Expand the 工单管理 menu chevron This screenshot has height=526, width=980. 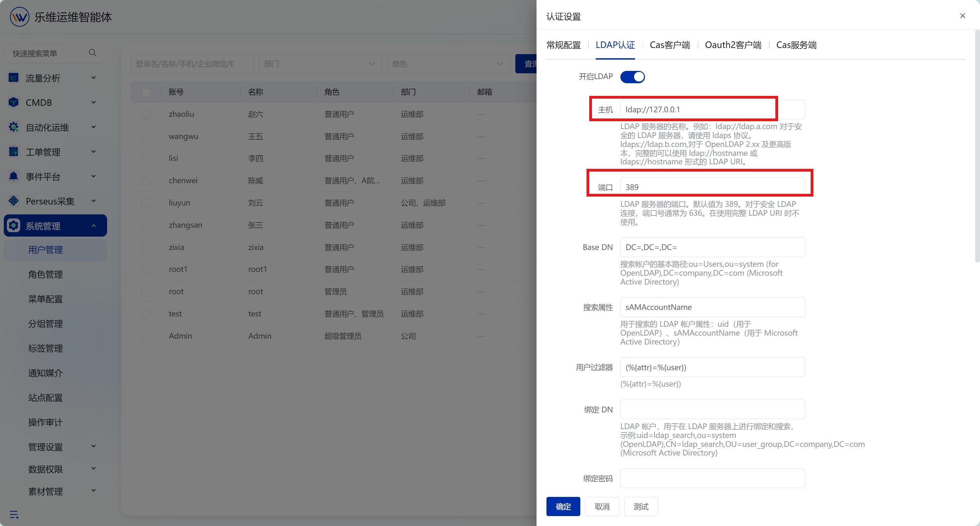point(94,152)
